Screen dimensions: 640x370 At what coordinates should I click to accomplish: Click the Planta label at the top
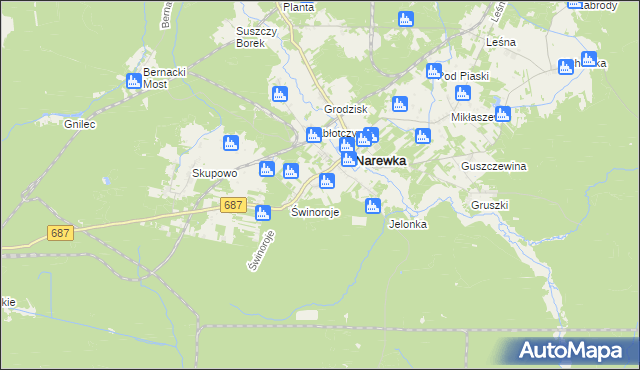click(x=298, y=7)
